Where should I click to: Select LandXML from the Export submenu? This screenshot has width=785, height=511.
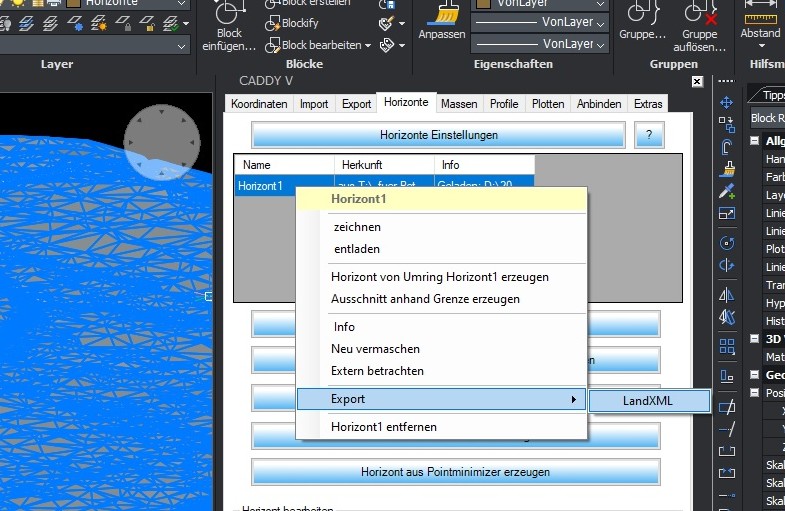click(649, 401)
